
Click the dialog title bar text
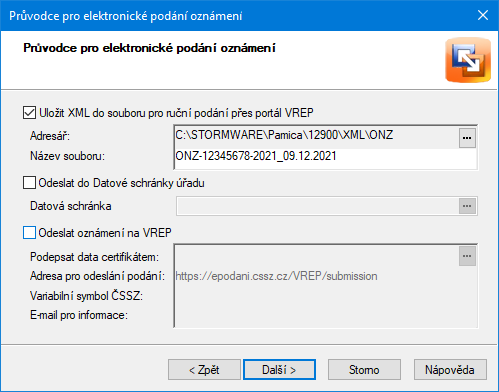coord(126,16)
